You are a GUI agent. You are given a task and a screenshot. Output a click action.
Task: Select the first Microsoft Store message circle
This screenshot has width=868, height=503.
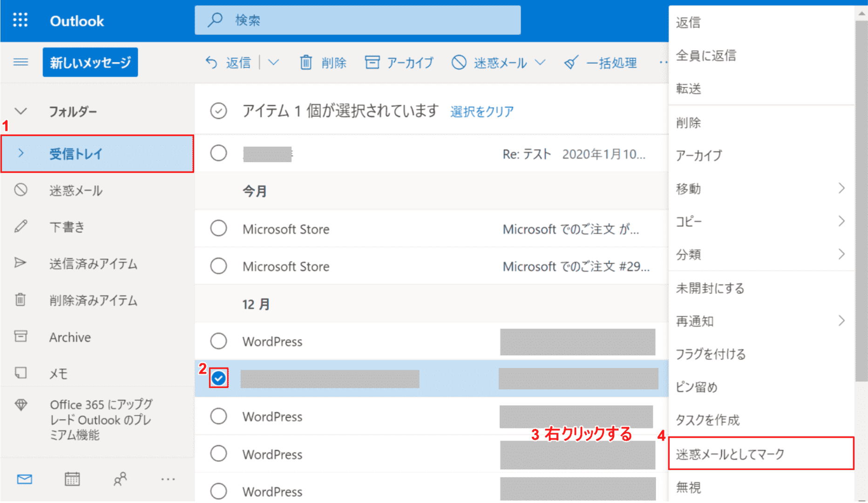(218, 229)
